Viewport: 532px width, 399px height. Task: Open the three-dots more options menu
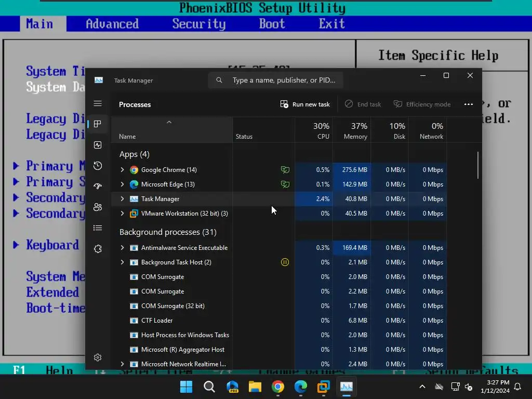click(x=469, y=104)
